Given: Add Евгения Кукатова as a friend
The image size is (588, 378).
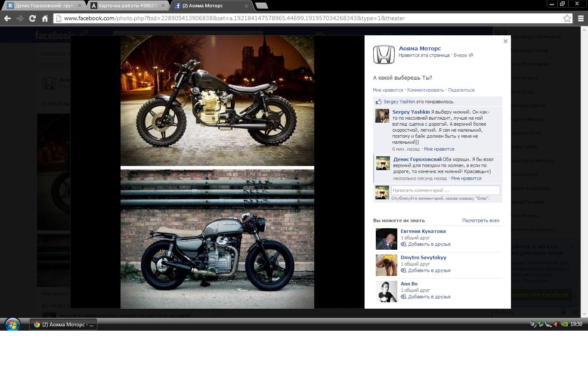Looking at the screenshot, I should (426, 244).
